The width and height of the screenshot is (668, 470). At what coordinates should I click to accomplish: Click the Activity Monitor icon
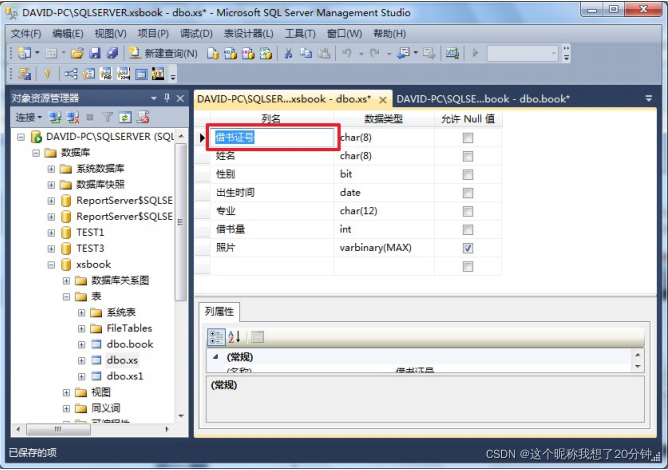[452, 53]
